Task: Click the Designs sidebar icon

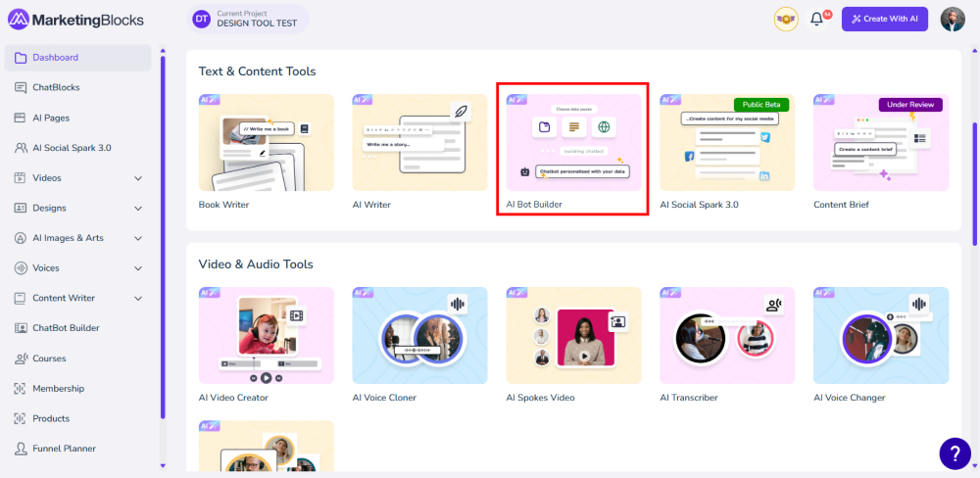Action: [21, 208]
